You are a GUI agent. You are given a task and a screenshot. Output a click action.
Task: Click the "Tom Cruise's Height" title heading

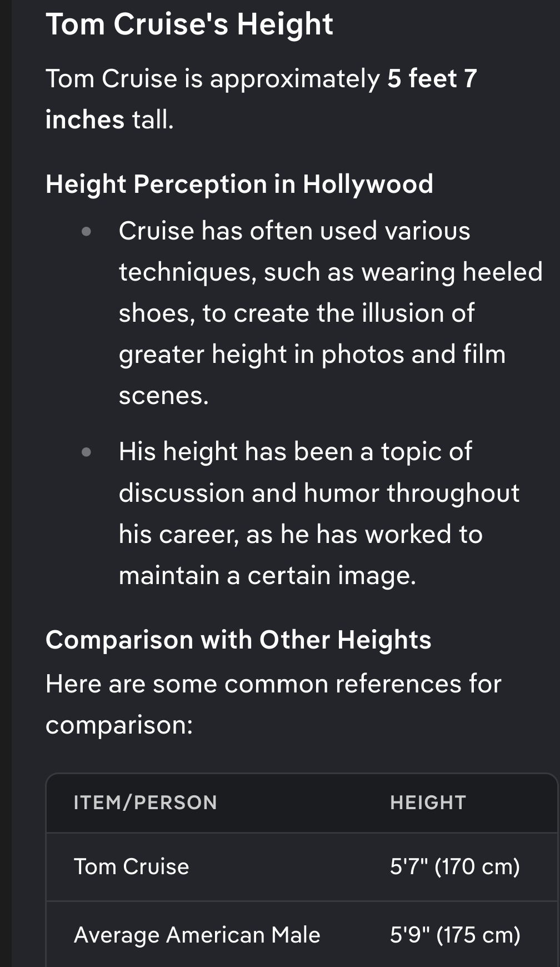point(189,24)
